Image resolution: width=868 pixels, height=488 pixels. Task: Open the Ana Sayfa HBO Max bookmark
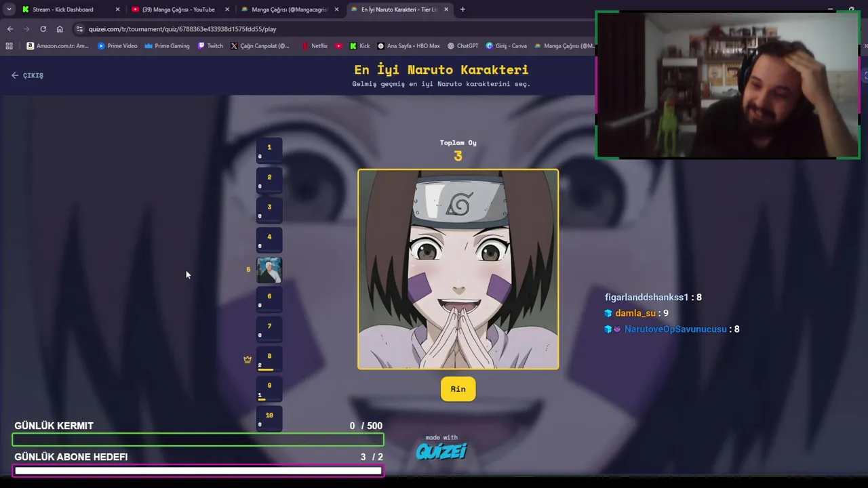[408, 46]
